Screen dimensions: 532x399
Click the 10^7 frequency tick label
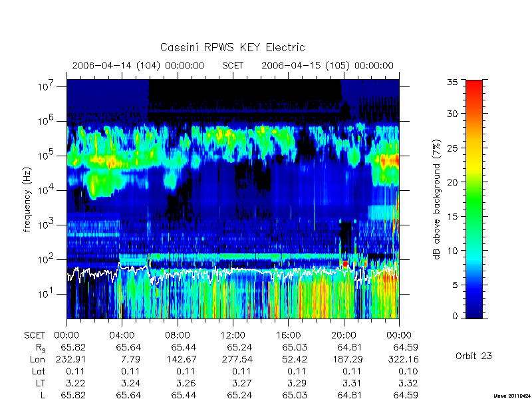pos(46,86)
